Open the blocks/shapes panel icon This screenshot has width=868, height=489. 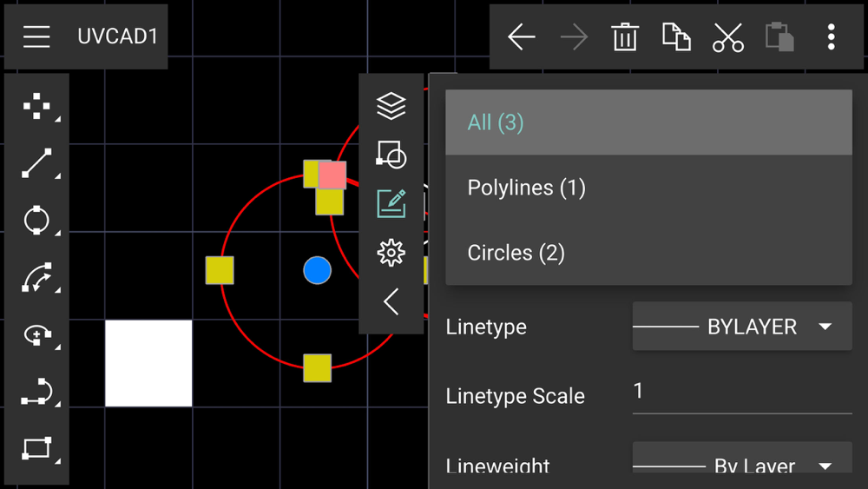[391, 155]
